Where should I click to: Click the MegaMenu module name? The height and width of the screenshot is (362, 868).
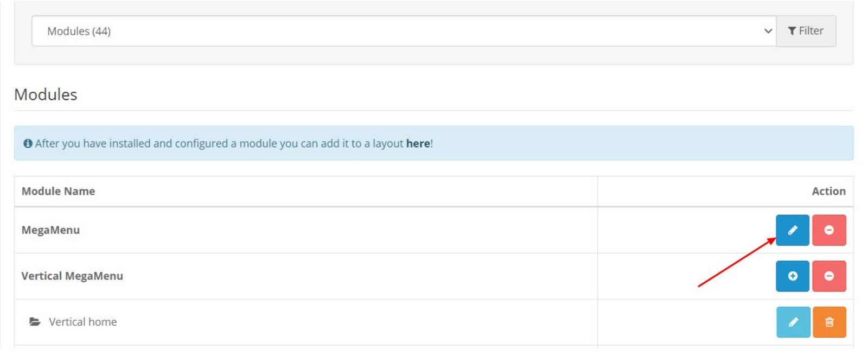[x=50, y=230]
